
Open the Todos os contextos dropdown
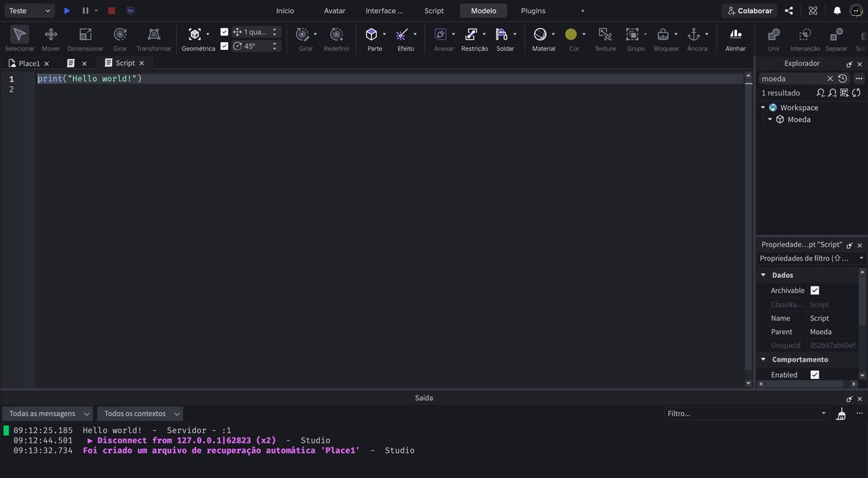pyautogui.click(x=140, y=414)
